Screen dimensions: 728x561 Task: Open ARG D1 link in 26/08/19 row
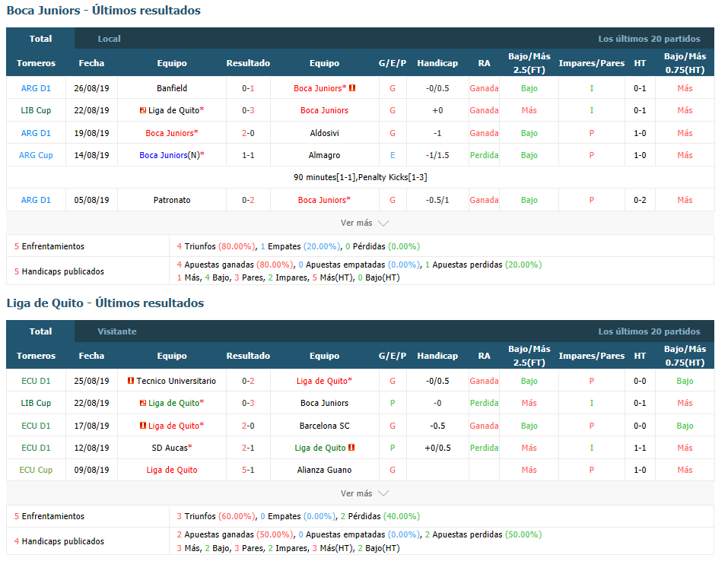click(36, 88)
